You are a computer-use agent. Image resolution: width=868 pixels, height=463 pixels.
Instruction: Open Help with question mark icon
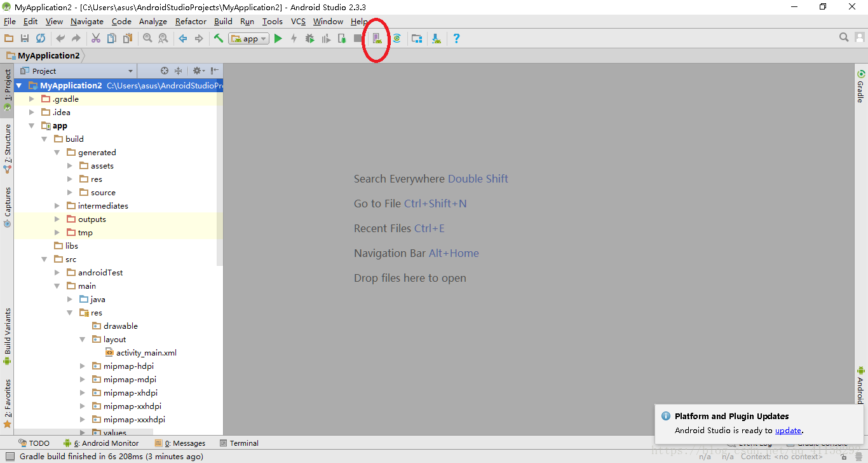[x=456, y=38]
